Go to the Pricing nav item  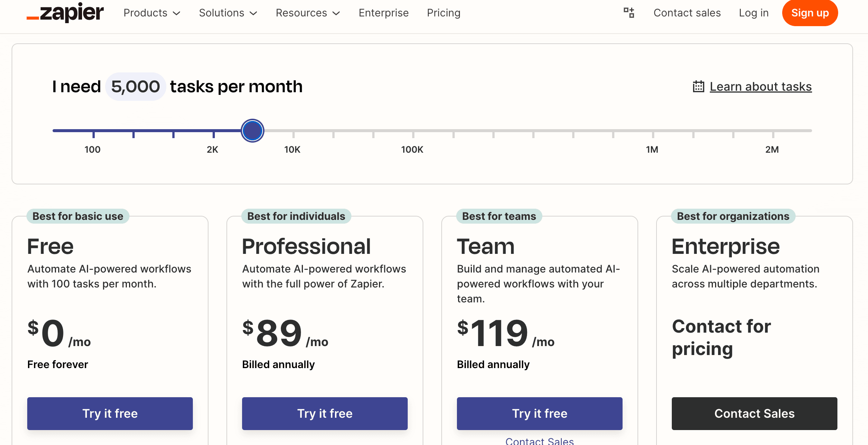[444, 13]
